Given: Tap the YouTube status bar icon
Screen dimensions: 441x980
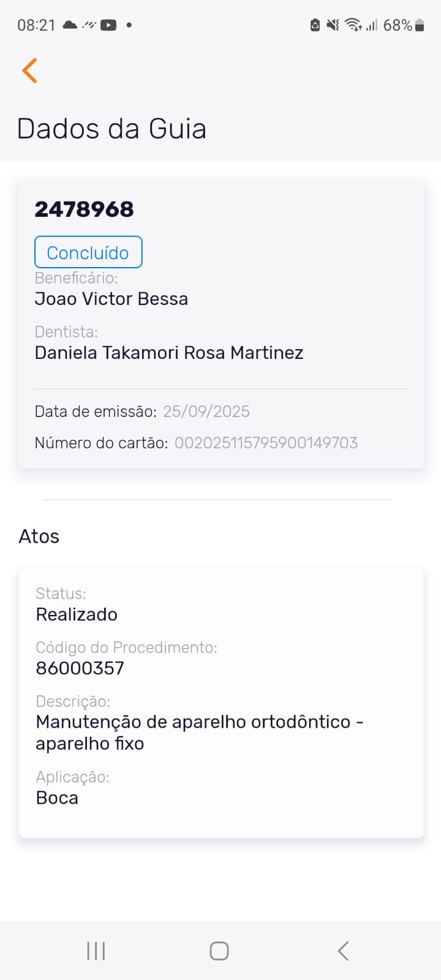Looking at the screenshot, I should (x=108, y=25).
